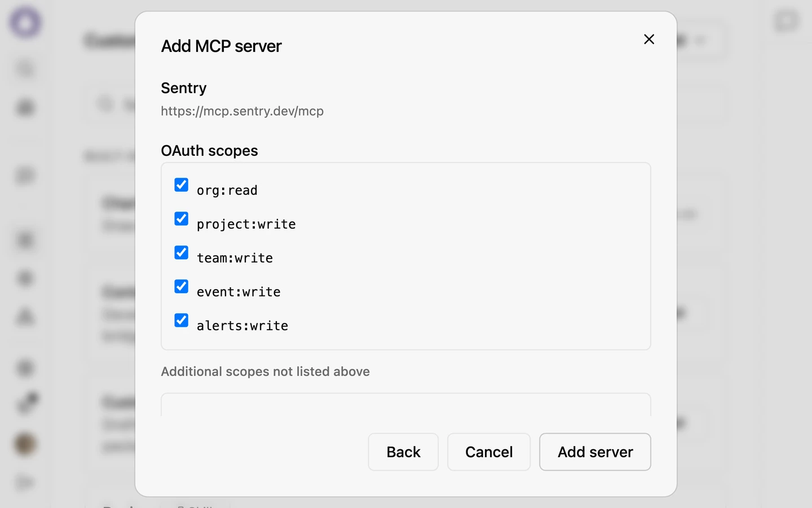Toggle the event:write scope checkbox
The image size is (812, 508).
click(181, 286)
